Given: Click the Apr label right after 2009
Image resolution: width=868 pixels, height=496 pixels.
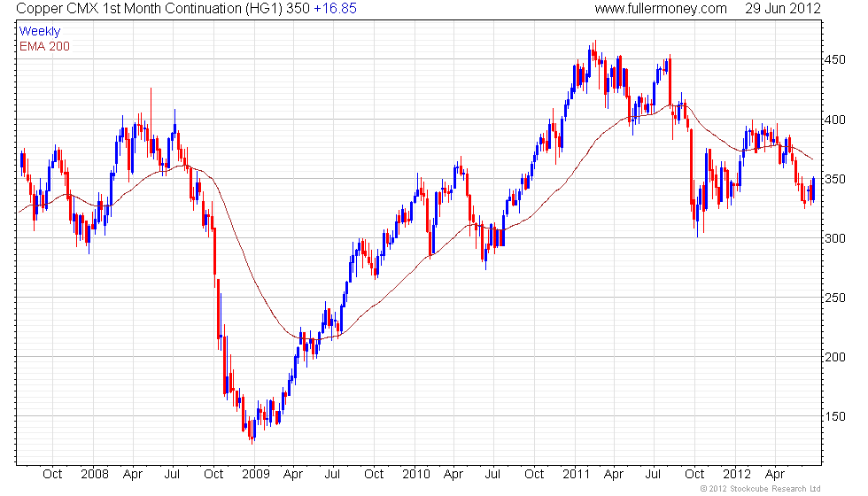Looking at the screenshot, I should [293, 475].
